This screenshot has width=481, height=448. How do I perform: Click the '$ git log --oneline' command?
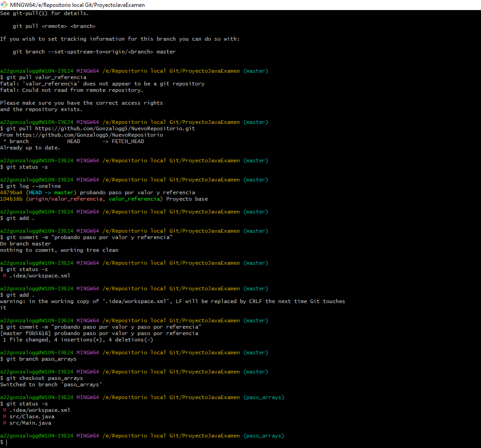(x=30, y=187)
